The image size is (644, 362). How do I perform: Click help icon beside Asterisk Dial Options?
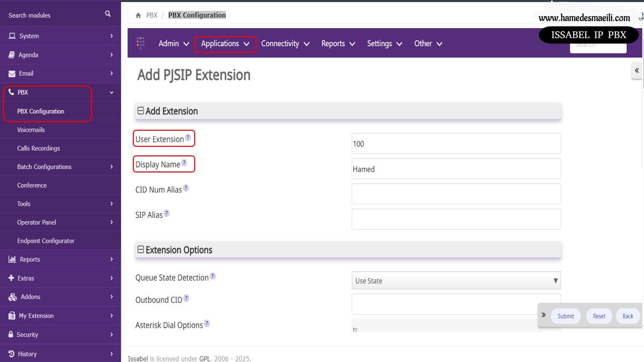point(207,323)
